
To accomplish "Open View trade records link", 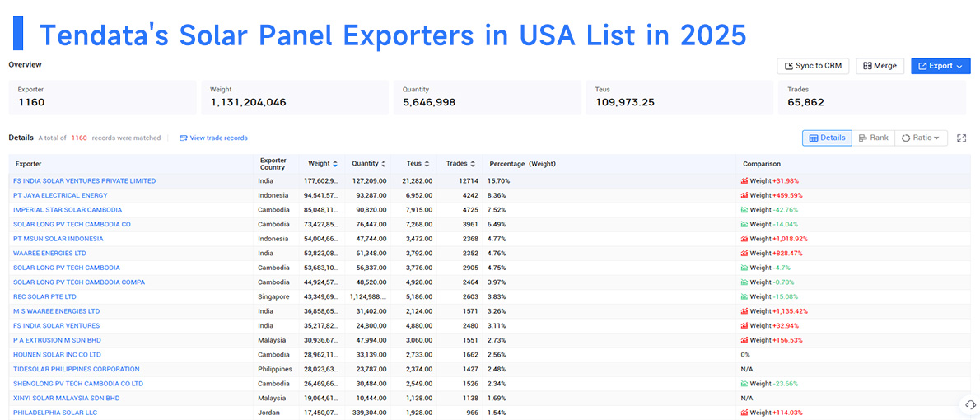I will pos(213,138).
